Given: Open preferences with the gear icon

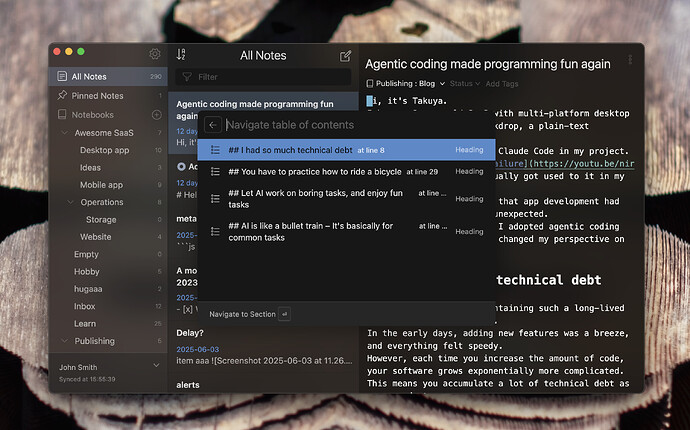Looking at the screenshot, I should 154,54.
